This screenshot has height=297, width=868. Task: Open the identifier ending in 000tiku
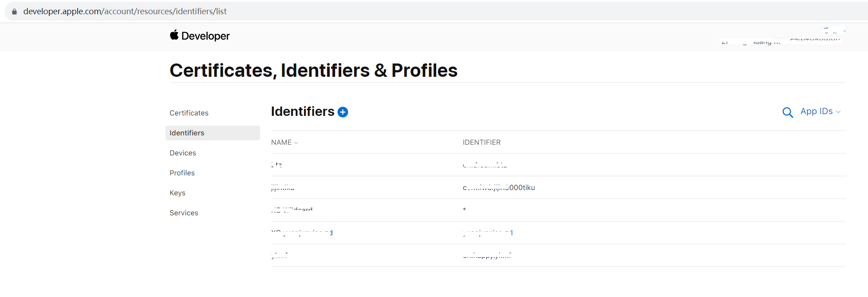499,188
